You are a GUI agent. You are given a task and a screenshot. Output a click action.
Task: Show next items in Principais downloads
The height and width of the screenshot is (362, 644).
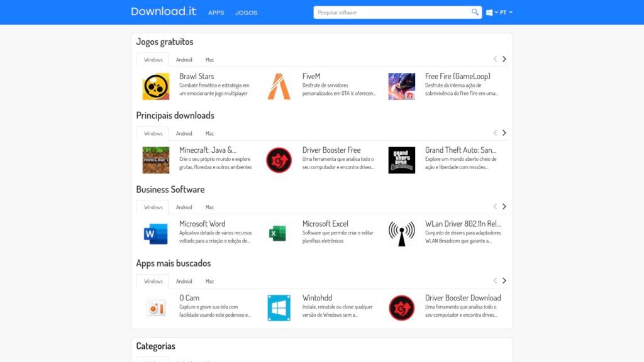coord(504,133)
